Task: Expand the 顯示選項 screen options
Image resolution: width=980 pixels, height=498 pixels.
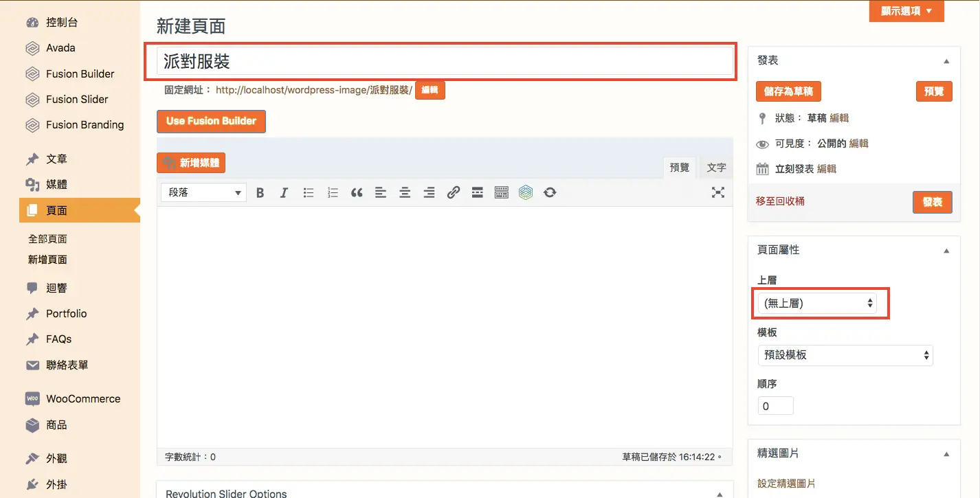Action: (x=906, y=11)
